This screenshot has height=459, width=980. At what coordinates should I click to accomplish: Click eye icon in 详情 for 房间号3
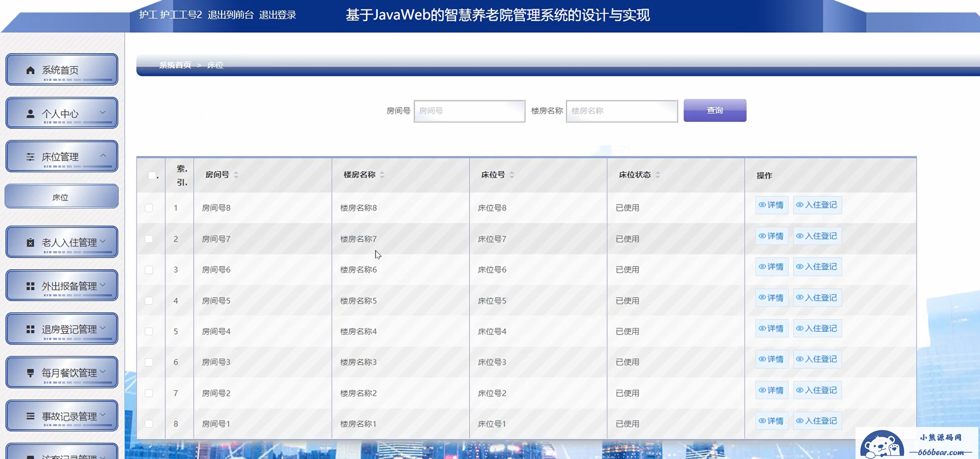[762, 359]
